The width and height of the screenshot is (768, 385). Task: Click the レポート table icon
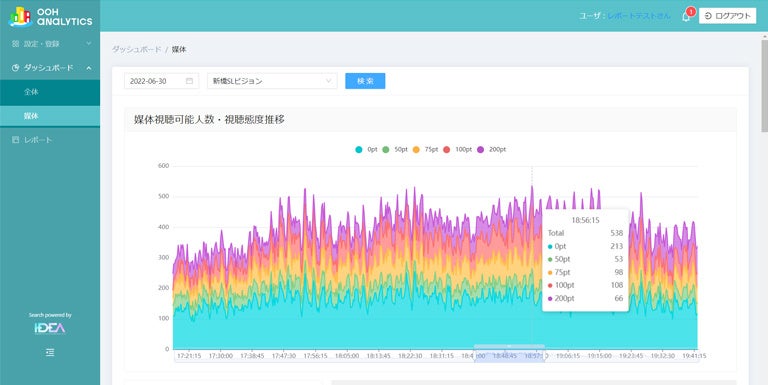[x=15, y=140]
